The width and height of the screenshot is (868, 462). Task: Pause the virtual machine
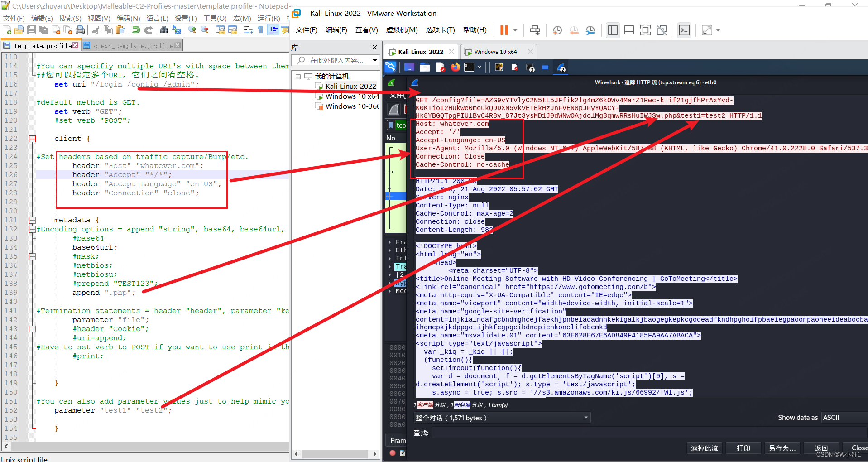pyautogui.click(x=504, y=30)
